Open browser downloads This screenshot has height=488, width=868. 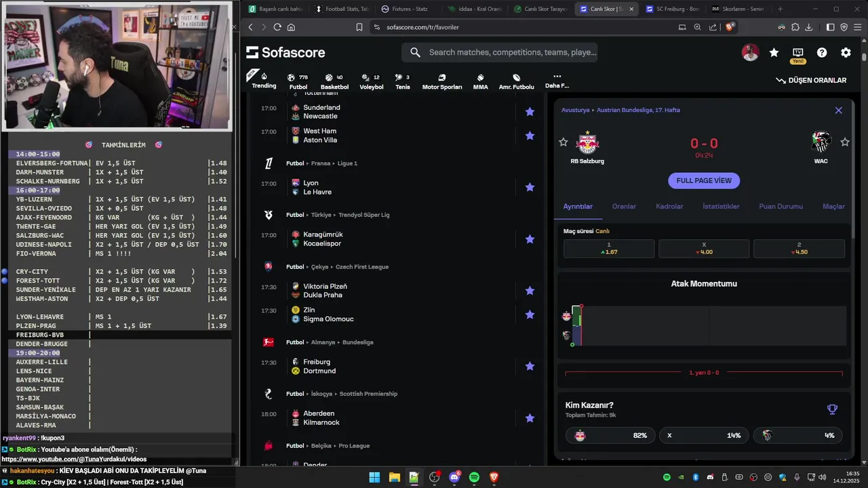click(x=809, y=27)
